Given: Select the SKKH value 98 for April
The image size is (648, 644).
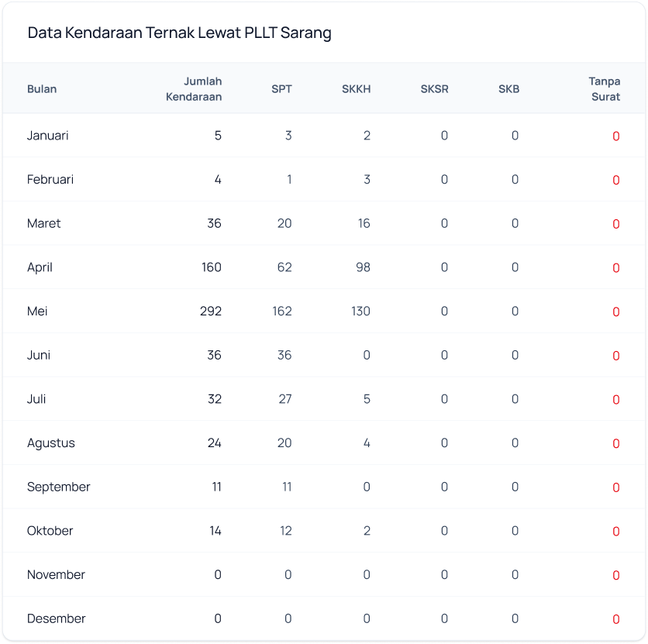Looking at the screenshot, I should tap(360, 267).
